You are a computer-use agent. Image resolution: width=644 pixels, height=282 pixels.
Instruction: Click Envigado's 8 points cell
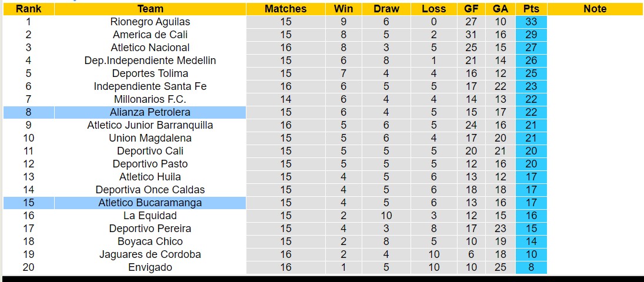[x=531, y=267]
